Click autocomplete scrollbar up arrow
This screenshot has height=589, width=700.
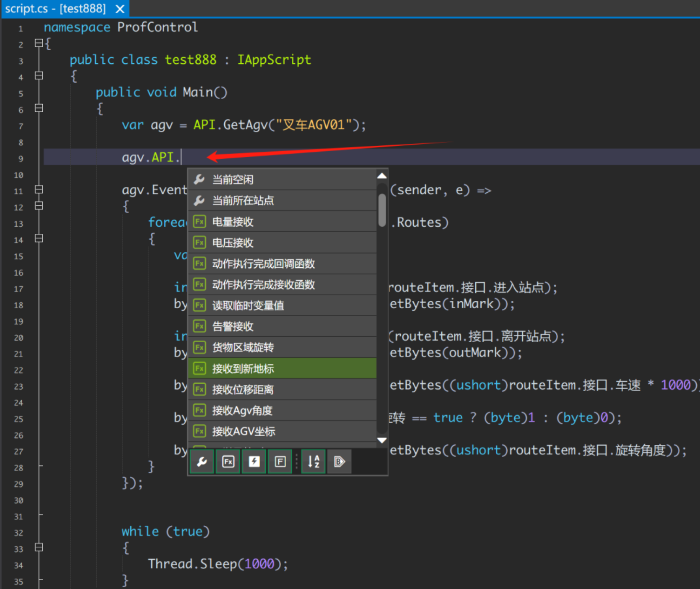pyautogui.click(x=382, y=176)
